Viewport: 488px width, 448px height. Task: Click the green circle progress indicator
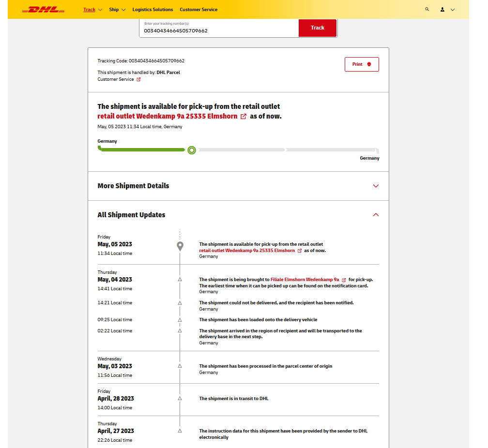pyautogui.click(x=192, y=150)
